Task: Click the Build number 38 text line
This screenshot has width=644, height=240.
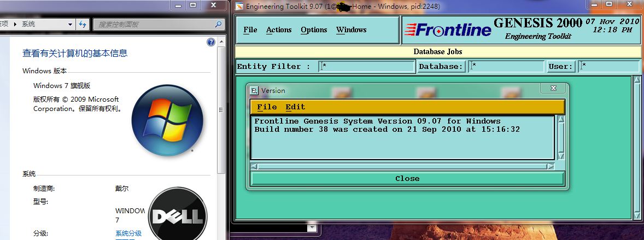Action: tap(387, 130)
